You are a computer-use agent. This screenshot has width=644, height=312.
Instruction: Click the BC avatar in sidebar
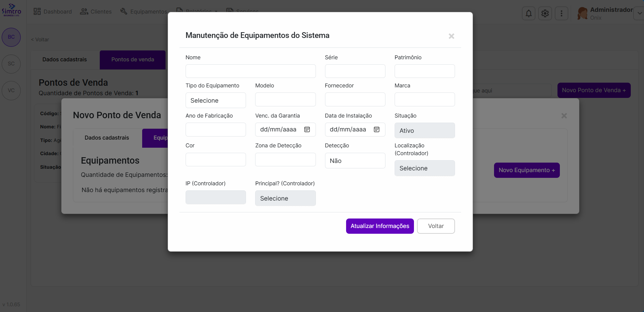(x=11, y=37)
